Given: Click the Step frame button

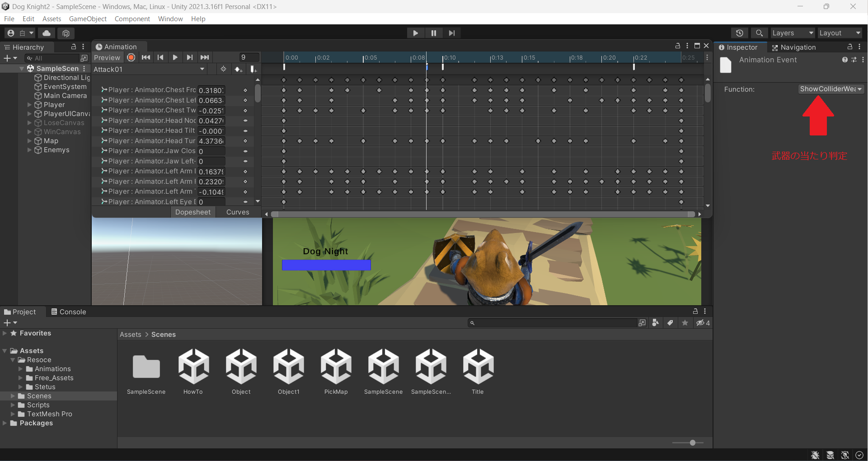Looking at the screenshot, I should (x=451, y=33).
